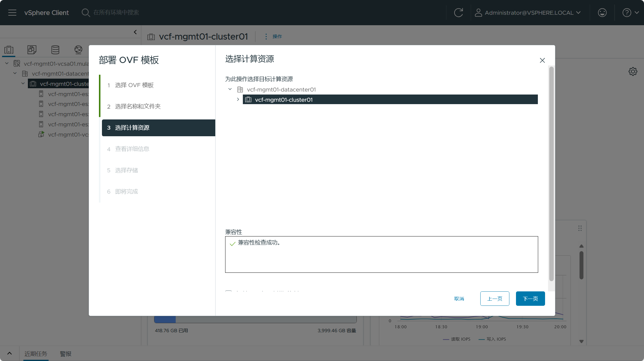Click the dialog vertical scrollbar

(x=551, y=174)
